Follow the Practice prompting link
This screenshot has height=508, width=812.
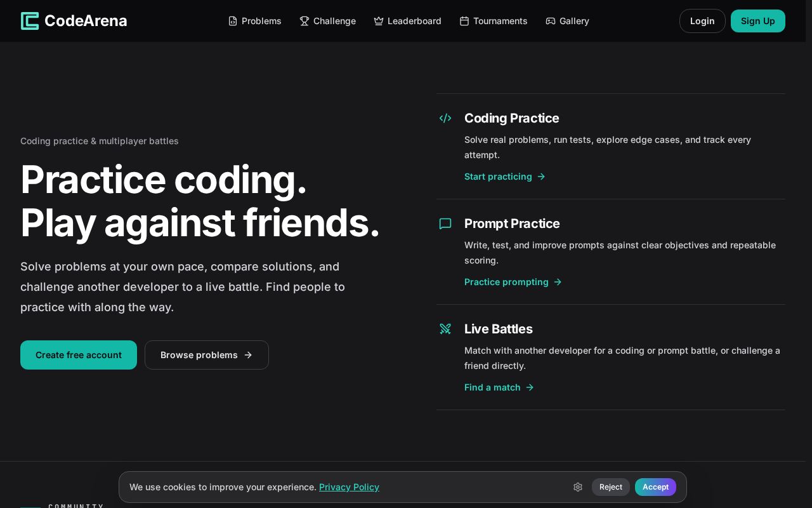pyautogui.click(x=513, y=282)
